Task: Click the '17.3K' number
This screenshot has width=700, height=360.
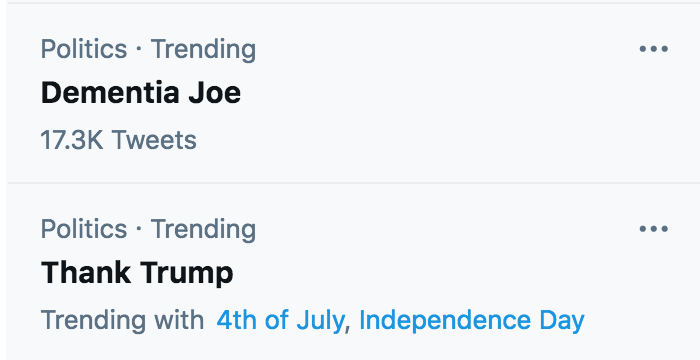Action: tap(72, 140)
